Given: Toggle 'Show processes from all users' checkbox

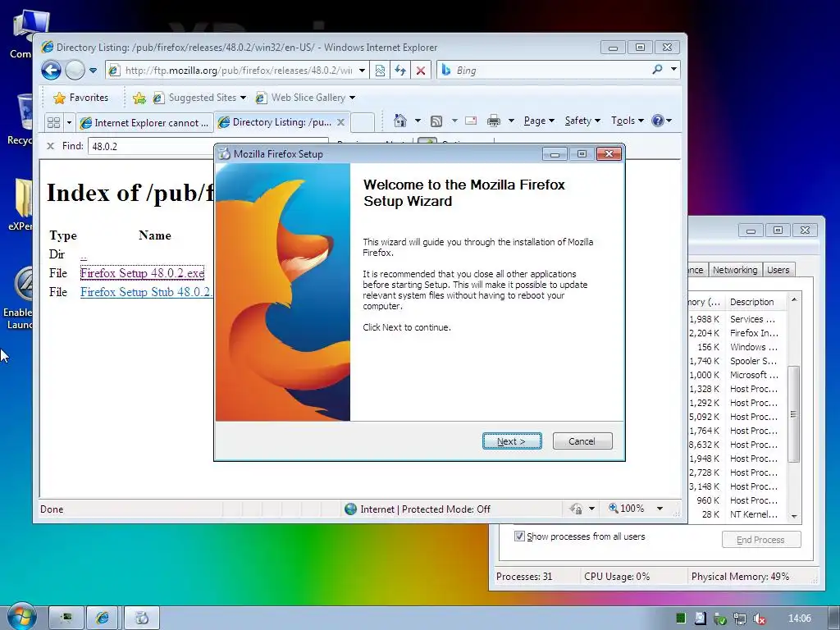Looking at the screenshot, I should click(x=519, y=536).
